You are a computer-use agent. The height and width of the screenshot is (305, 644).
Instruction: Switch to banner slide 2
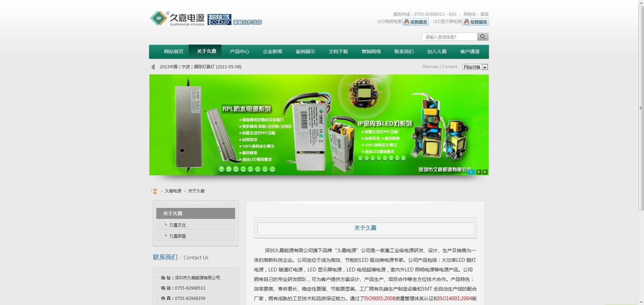click(478, 172)
